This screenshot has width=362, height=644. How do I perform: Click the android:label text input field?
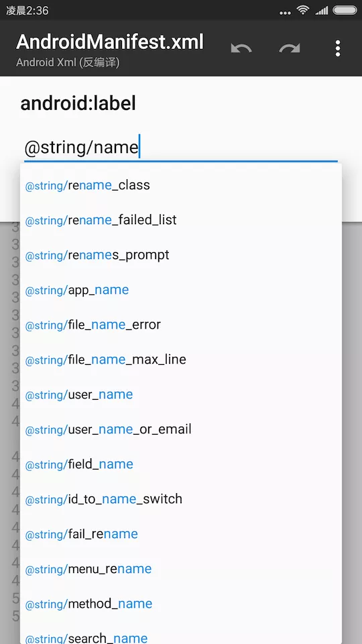tap(180, 148)
